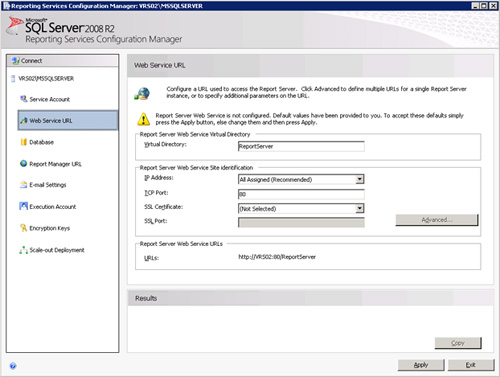Screen dimensions: 500x377
Task: Expand the SSL Certificate dropdown arrow
Action: tap(359, 209)
